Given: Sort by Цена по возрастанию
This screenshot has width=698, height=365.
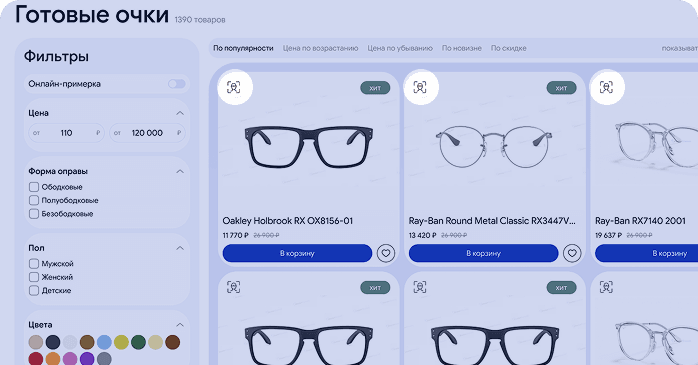Looking at the screenshot, I should (321, 48).
